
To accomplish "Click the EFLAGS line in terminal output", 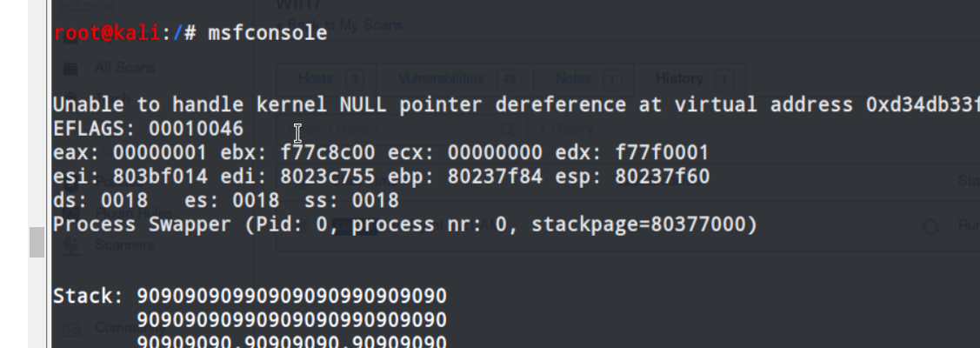I will [x=148, y=130].
